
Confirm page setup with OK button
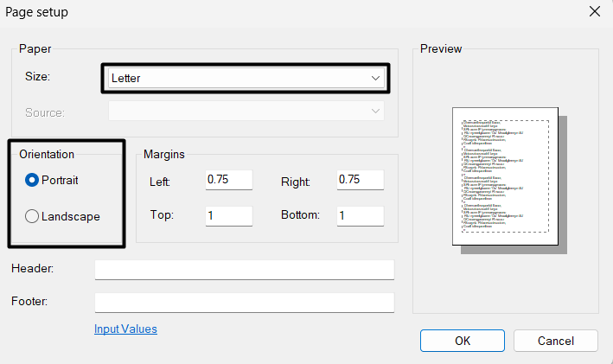[463, 341]
